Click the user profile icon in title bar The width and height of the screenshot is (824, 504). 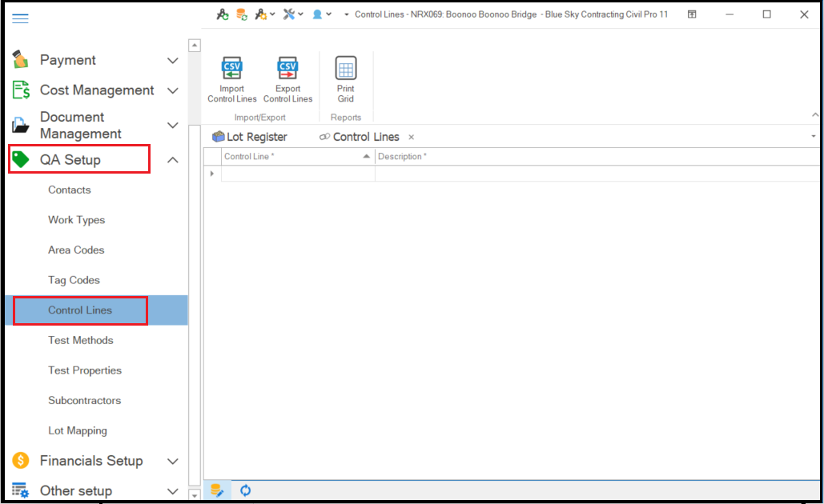tap(318, 14)
